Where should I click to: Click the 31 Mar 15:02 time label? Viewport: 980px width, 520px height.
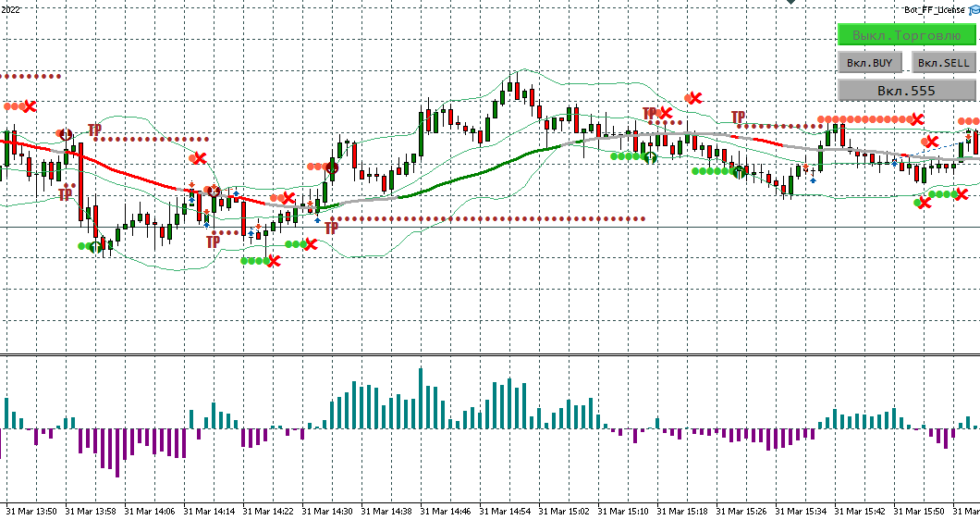coord(564,512)
